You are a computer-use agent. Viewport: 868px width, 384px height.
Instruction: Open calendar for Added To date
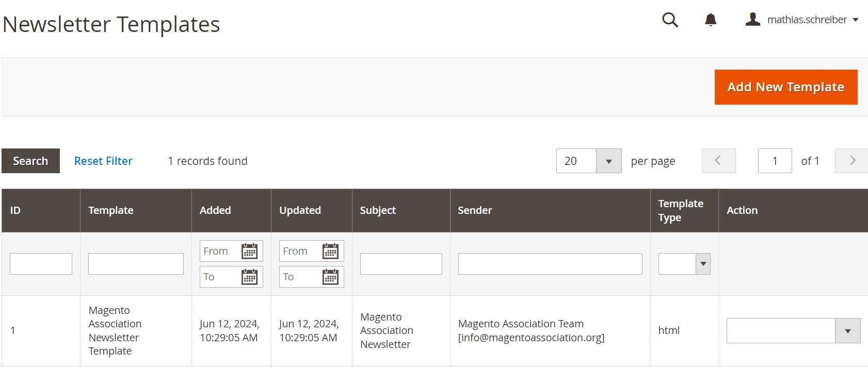[x=249, y=277]
